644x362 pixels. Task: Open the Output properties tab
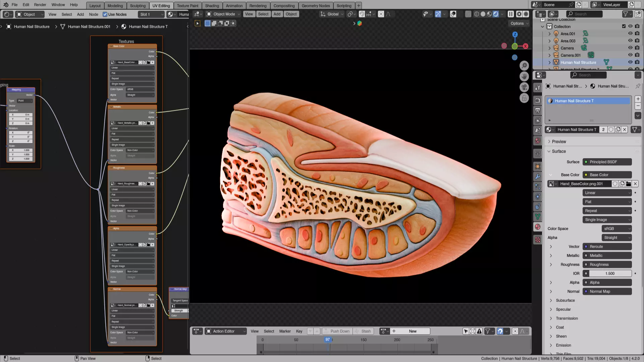coord(538,111)
